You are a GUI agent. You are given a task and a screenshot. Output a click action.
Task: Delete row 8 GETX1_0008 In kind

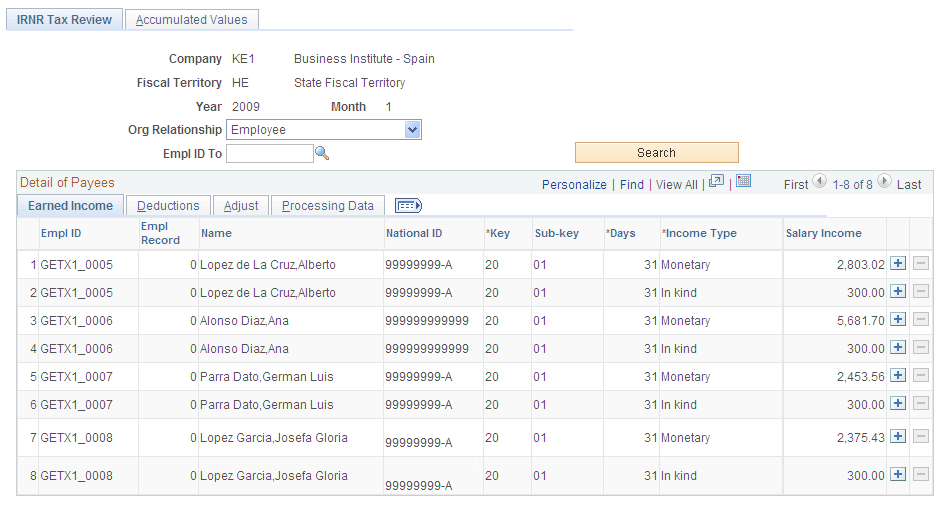click(921, 474)
